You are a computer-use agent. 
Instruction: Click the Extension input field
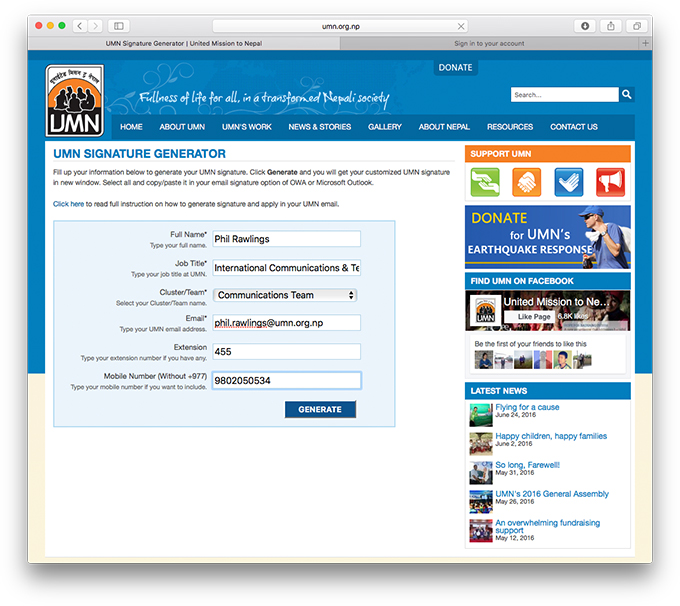tap(286, 351)
